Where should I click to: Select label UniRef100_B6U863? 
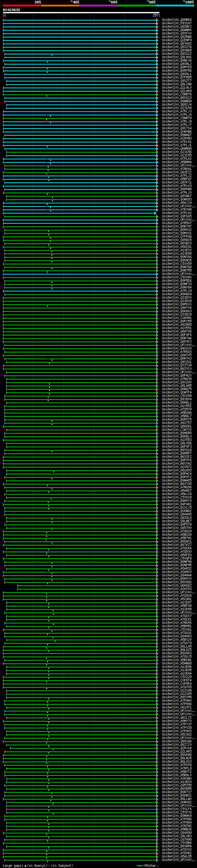pos(176,653)
